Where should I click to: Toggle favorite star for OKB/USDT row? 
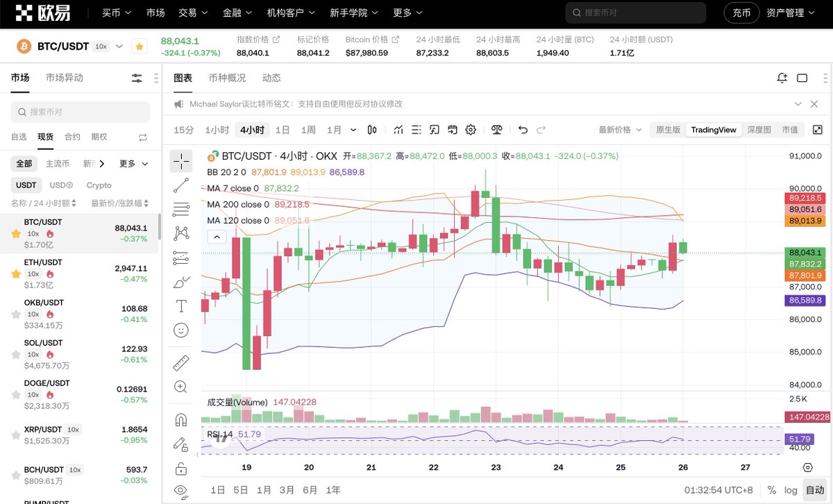click(15, 314)
